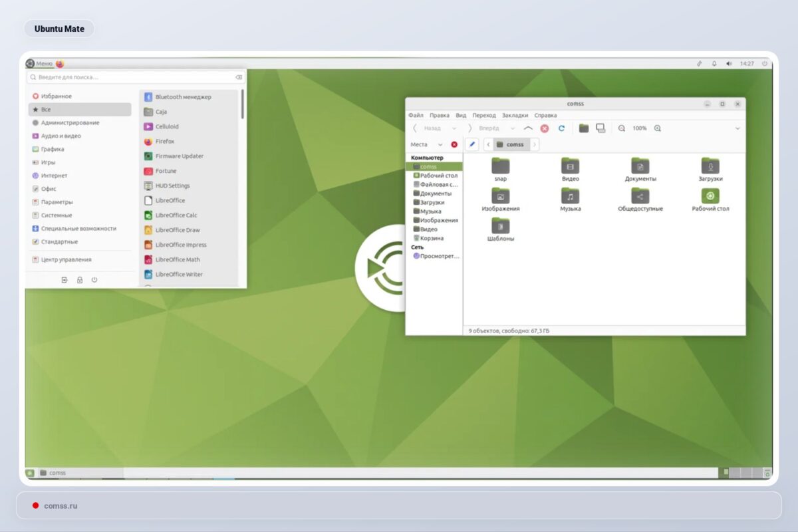Open the Bluetooth менеджер application
798x532 pixels.
[184, 96]
